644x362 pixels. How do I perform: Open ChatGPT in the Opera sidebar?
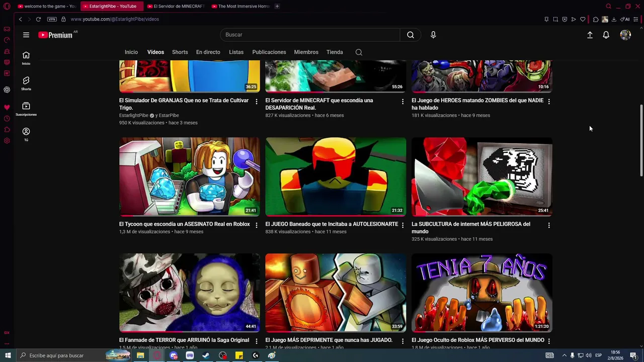click(7, 89)
